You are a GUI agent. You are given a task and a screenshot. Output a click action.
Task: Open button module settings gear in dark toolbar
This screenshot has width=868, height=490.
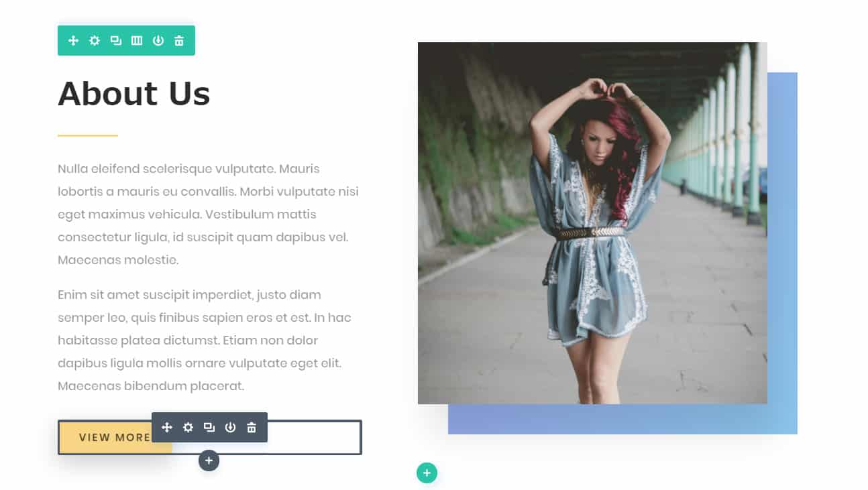pyautogui.click(x=188, y=428)
